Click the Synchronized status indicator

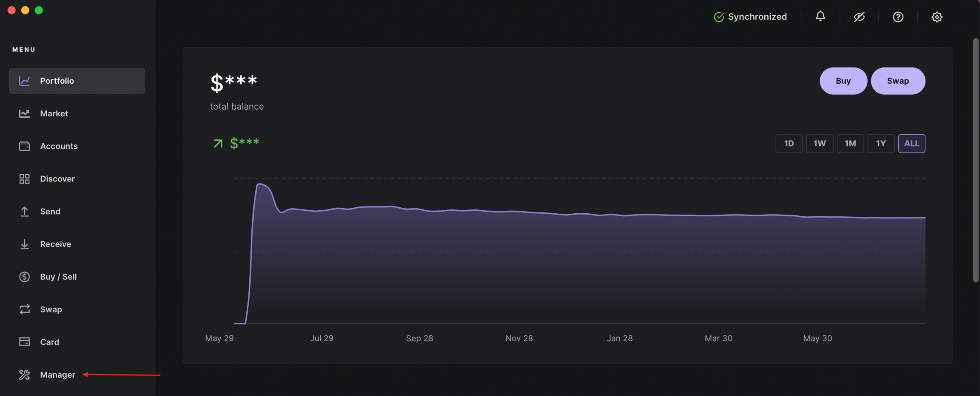(750, 17)
